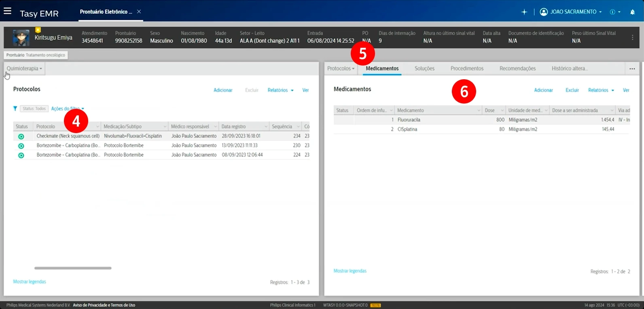644x309 pixels.
Task: Click Ver in Protocolos panel
Action: (x=305, y=90)
